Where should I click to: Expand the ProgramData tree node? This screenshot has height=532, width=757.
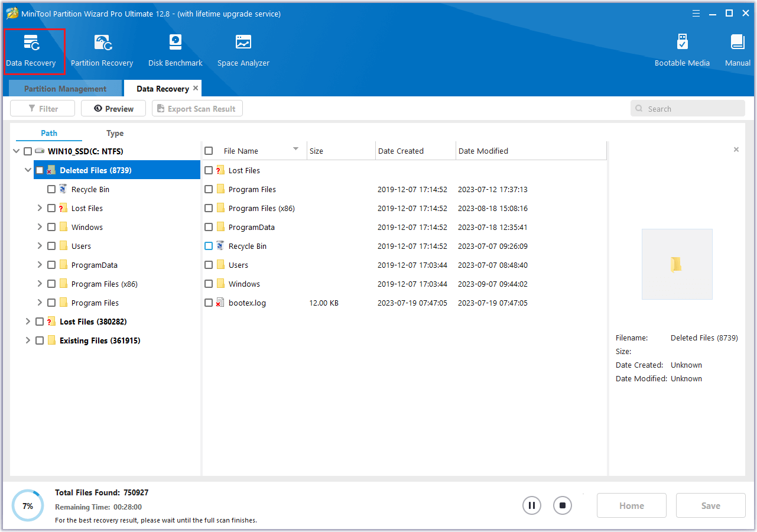40,265
